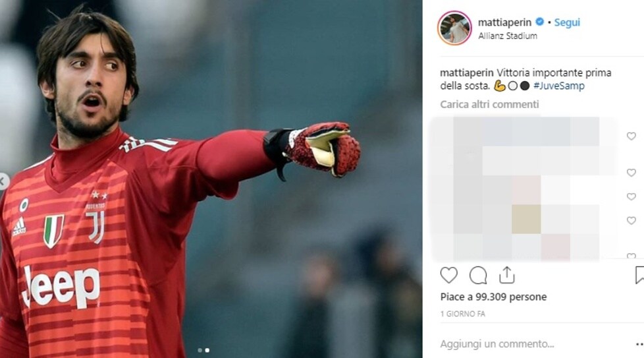Share the post using the share icon
This screenshot has width=644, height=358.
[507, 275]
